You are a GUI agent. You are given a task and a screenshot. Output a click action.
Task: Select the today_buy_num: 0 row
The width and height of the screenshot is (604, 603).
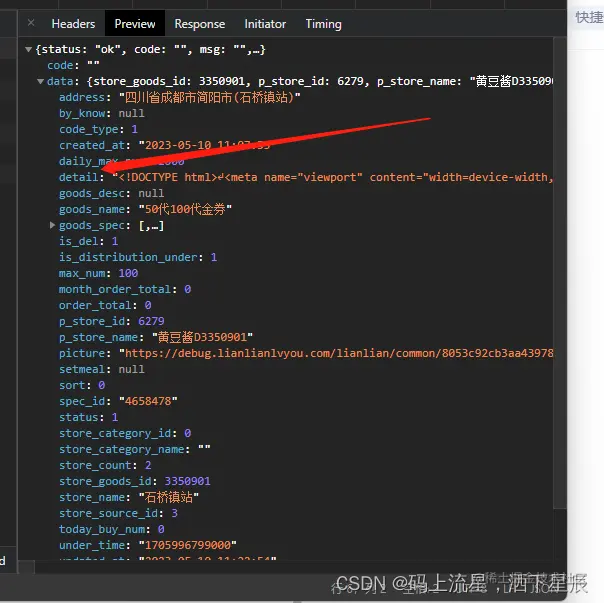click(x=112, y=529)
